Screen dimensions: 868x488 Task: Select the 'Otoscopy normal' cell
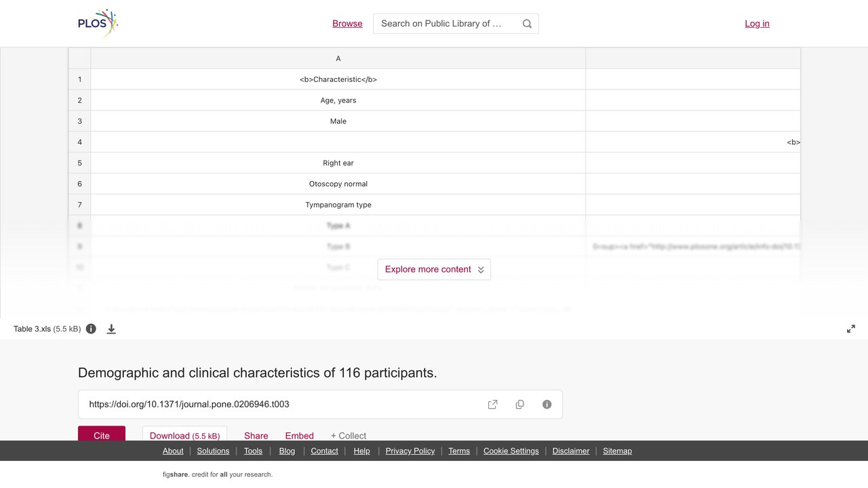[x=338, y=184]
